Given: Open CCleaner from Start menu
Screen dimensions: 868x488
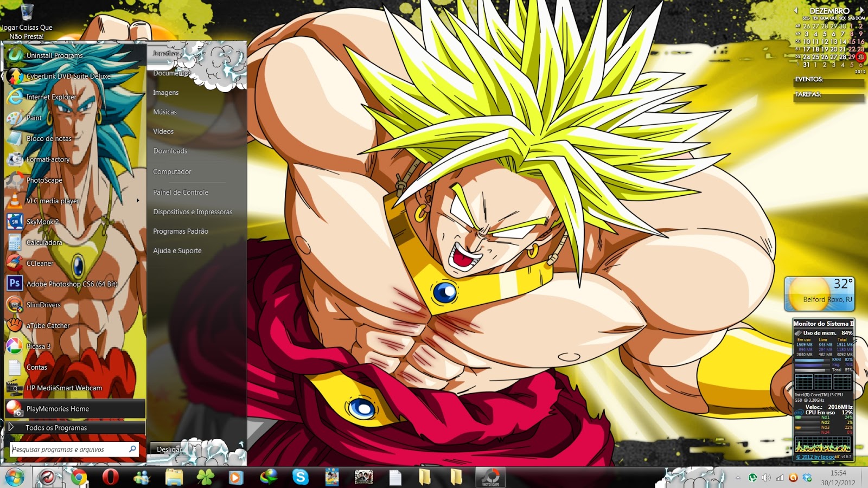Looking at the screenshot, I should coord(75,263).
